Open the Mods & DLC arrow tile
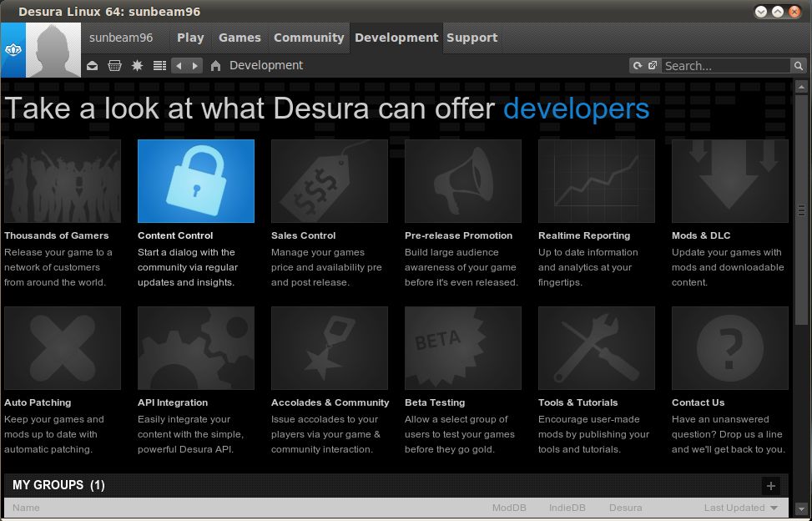812x521 pixels. point(730,181)
